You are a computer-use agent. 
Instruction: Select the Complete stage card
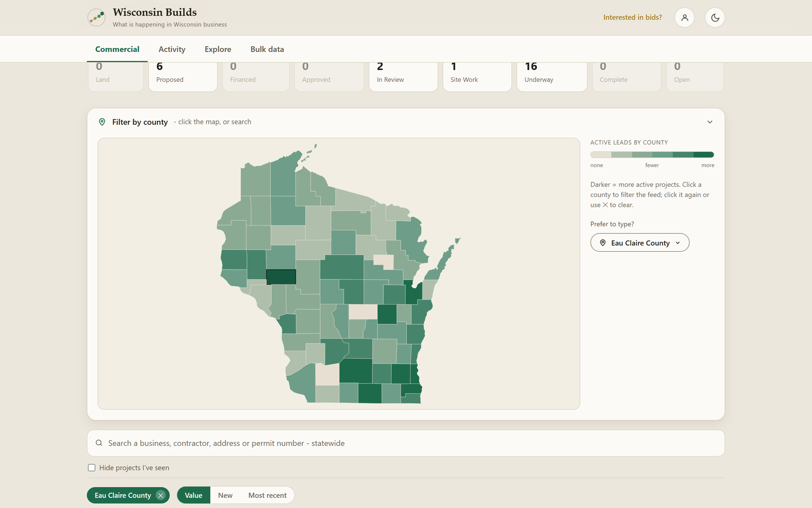tap(626, 76)
